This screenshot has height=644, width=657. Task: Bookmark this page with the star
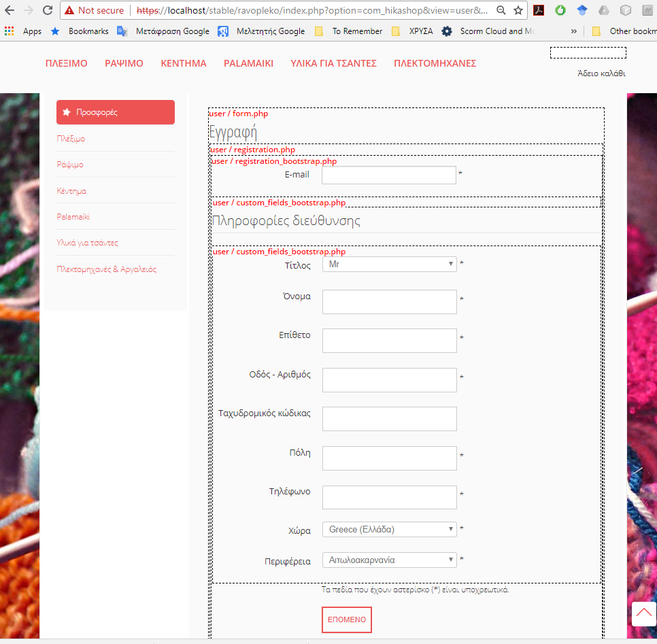[518, 10]
